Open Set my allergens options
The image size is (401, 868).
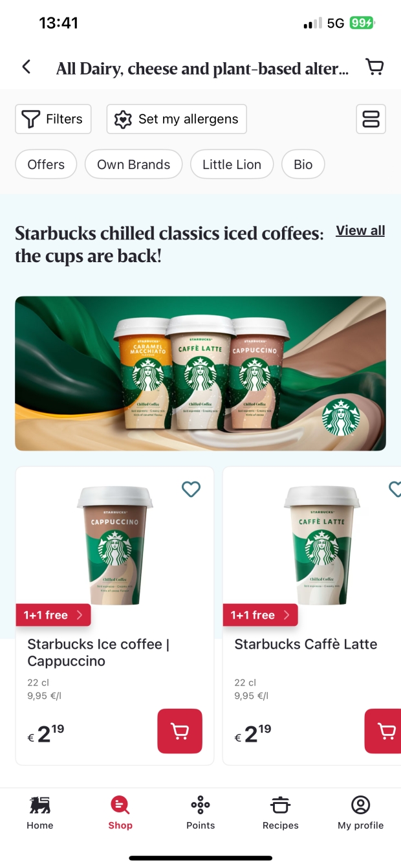[177, 119]
